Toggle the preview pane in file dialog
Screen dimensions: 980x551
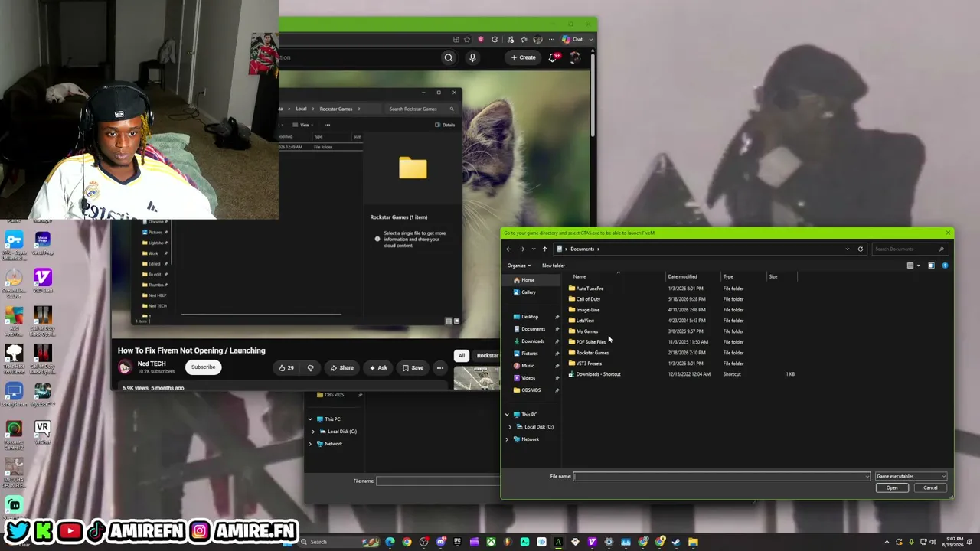[x=931, y=266]
